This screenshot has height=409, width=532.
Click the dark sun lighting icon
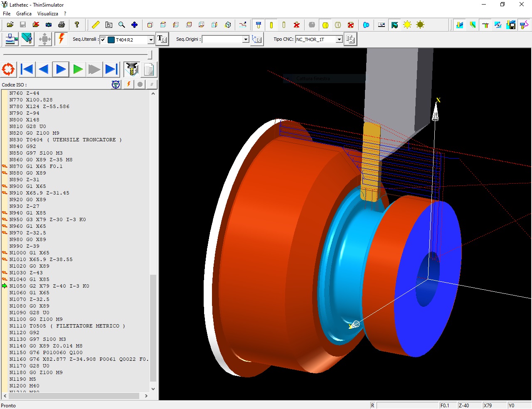point(420,25)
